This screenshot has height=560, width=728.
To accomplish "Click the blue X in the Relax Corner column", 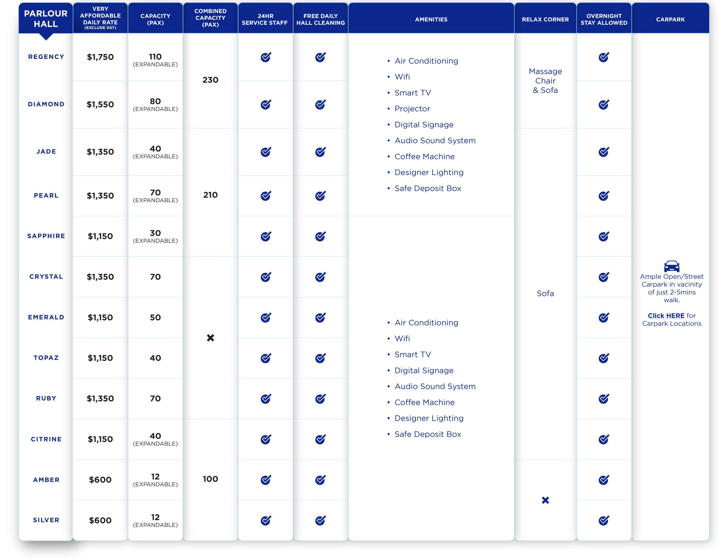I will tap(545, 500).
